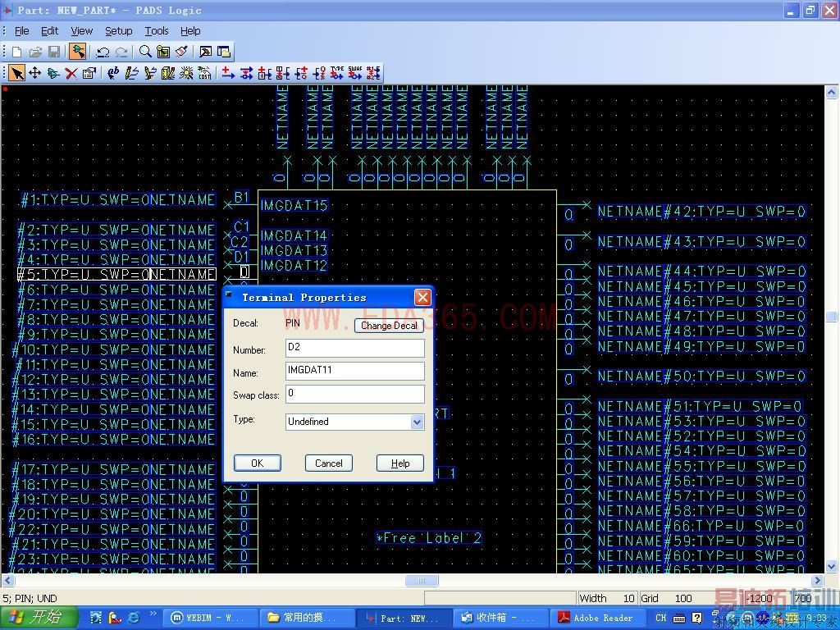
Task: Choose the Move crosshair tool
Action: [x=35, y=73]
